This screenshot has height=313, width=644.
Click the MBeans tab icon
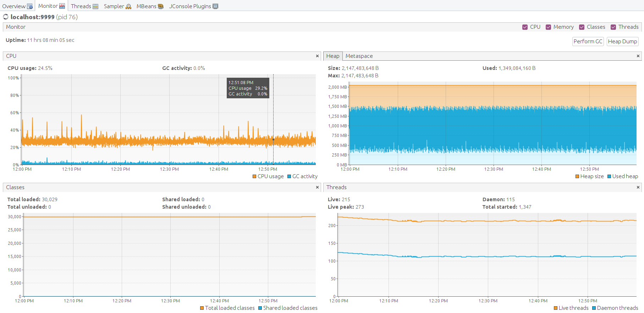click(160, 6)
